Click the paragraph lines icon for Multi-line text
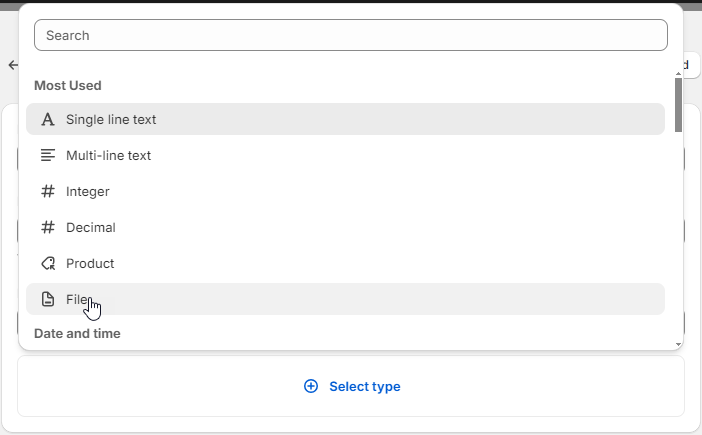The width and height of the screenshot is (702, 435). point(48,155)
